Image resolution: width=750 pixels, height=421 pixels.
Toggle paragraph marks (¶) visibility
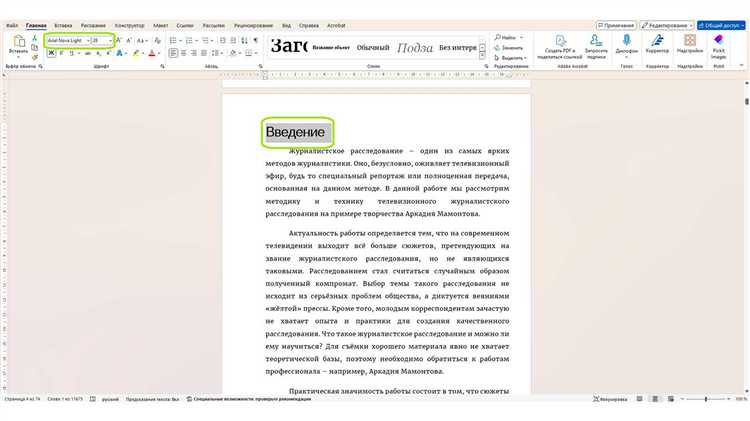point(255,40)
